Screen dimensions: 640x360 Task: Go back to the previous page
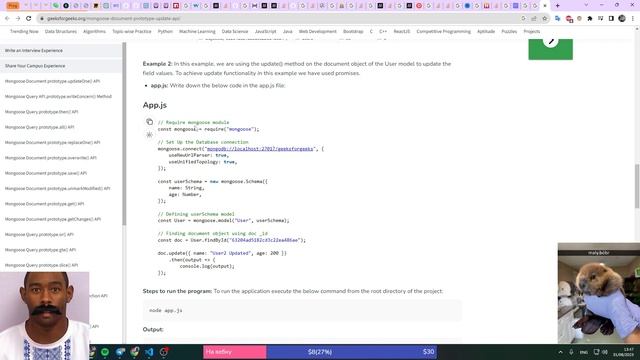coord(7,18)
